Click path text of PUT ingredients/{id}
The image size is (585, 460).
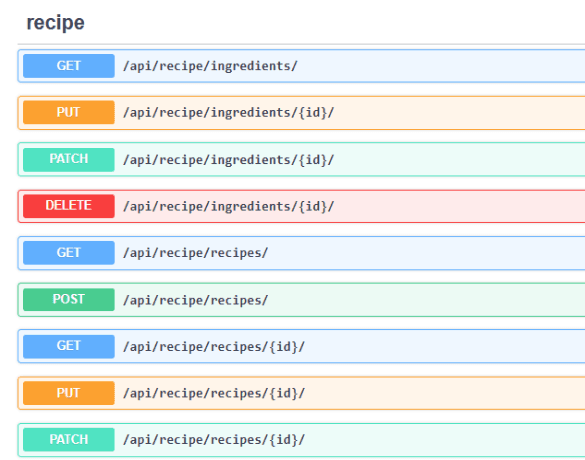tap(229, 113)
